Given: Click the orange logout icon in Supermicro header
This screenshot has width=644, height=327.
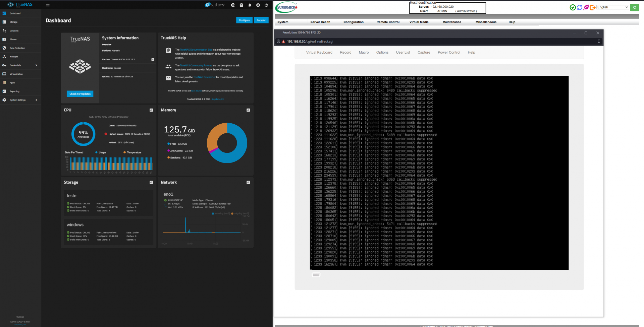Looking at the screenshot, I should [x=593, y=7].
